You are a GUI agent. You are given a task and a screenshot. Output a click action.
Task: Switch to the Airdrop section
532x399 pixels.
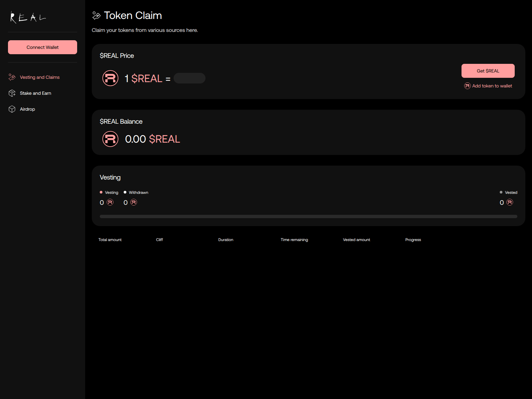(28, 109)
